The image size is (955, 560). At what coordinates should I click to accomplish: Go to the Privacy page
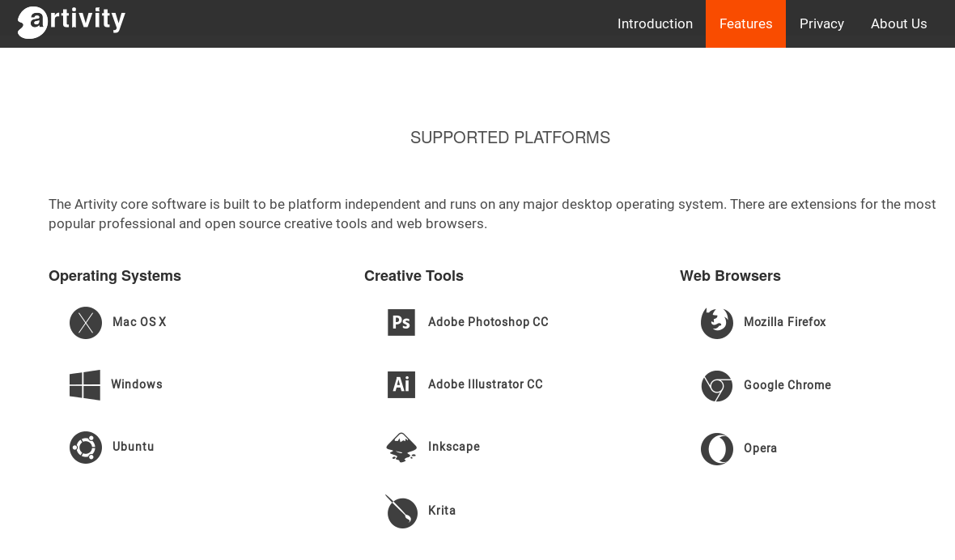(x=821, y=24)
